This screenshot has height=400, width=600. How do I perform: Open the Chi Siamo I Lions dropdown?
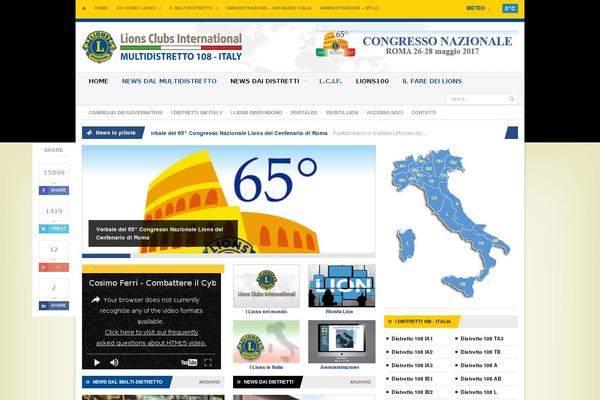139,8
